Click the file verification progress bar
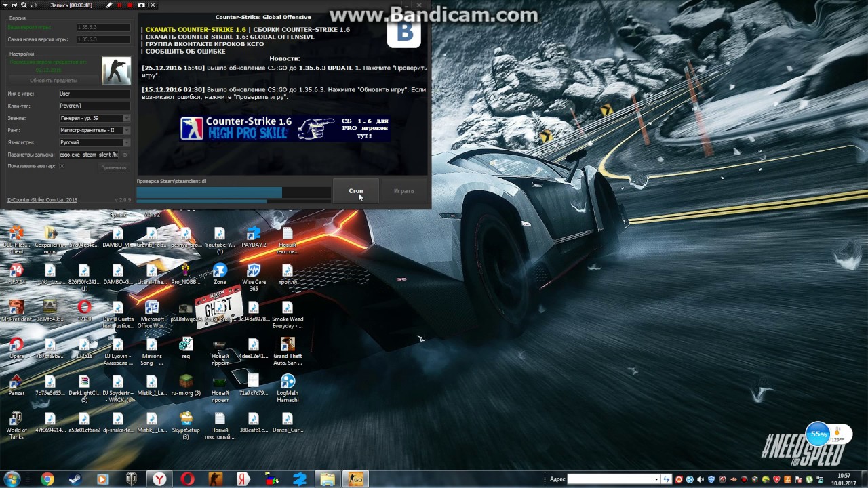Viewport: 868px width, 488px height. point(233,192)
